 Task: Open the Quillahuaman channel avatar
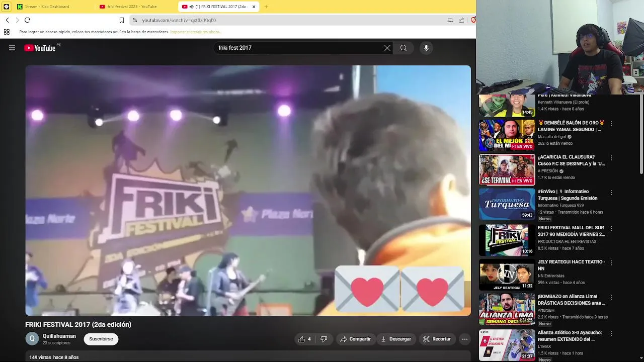coord(32,339)
